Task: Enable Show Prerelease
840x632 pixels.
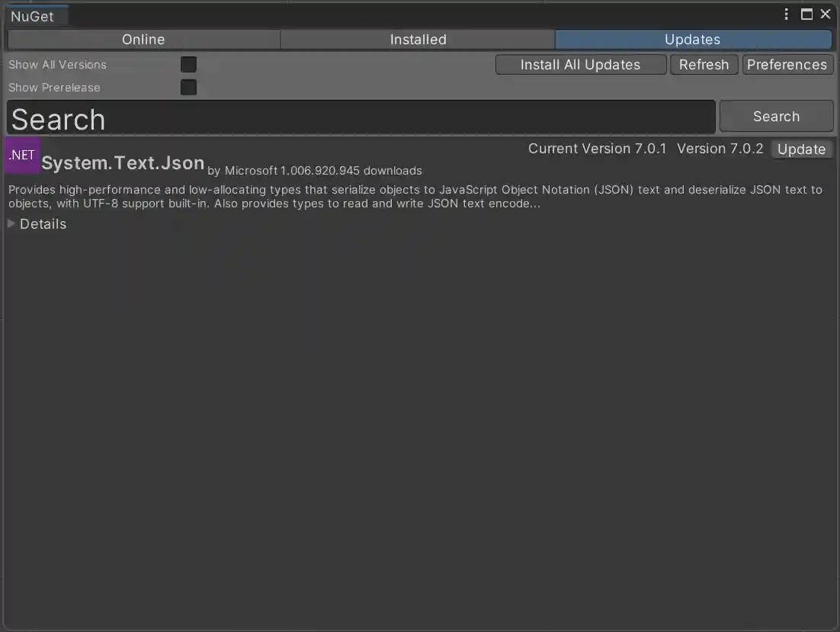Action: (188, 87)
